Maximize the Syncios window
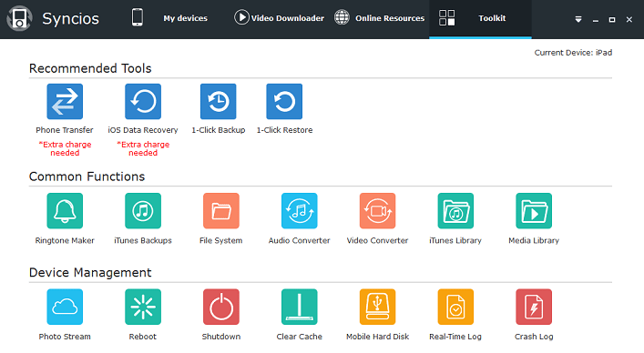The image size is (644, 353). pyautogui.click(x=612, y=19)
